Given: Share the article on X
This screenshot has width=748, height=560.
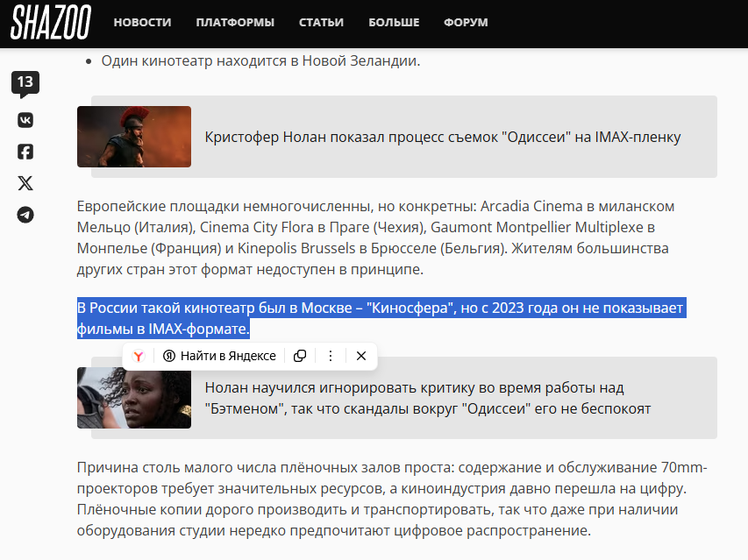Looking at the screenshot, I should coord(25,183).
